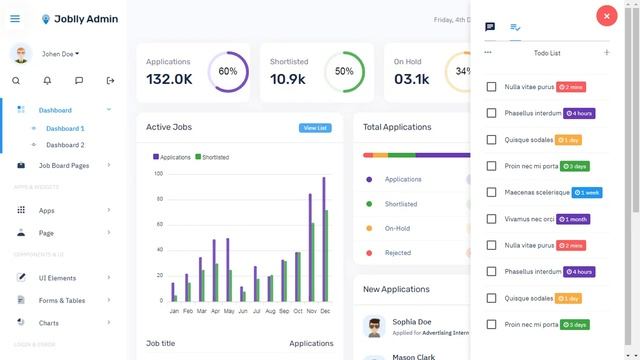The image size is (640, 360).
Task: Expand Page menu chevron
Action: 109,232
